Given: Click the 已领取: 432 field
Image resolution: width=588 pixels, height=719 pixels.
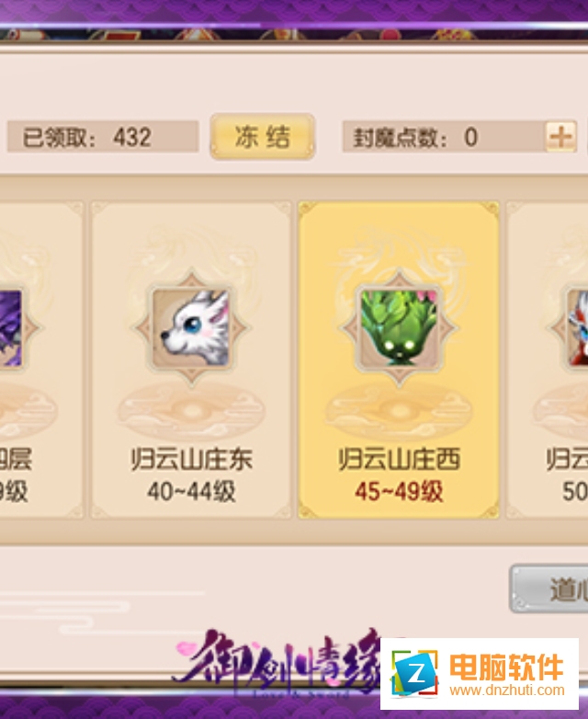Looking at the screenshot, I should point(103,137).
